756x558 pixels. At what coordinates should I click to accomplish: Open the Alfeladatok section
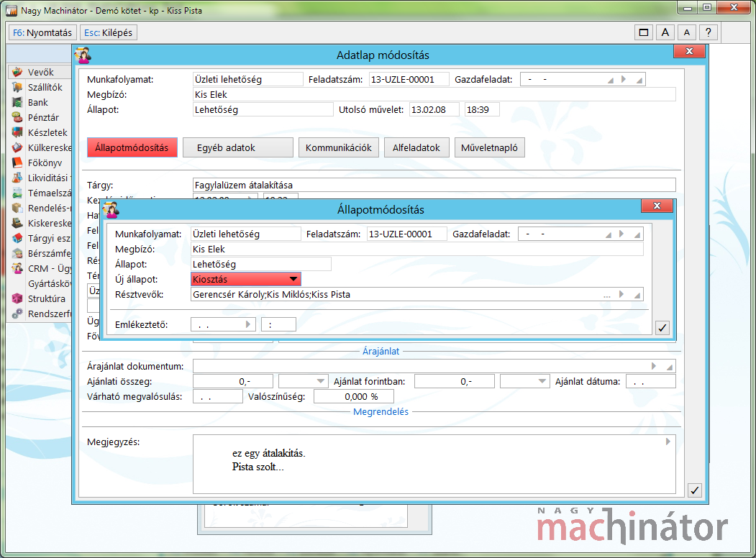[x=416, y=147]
